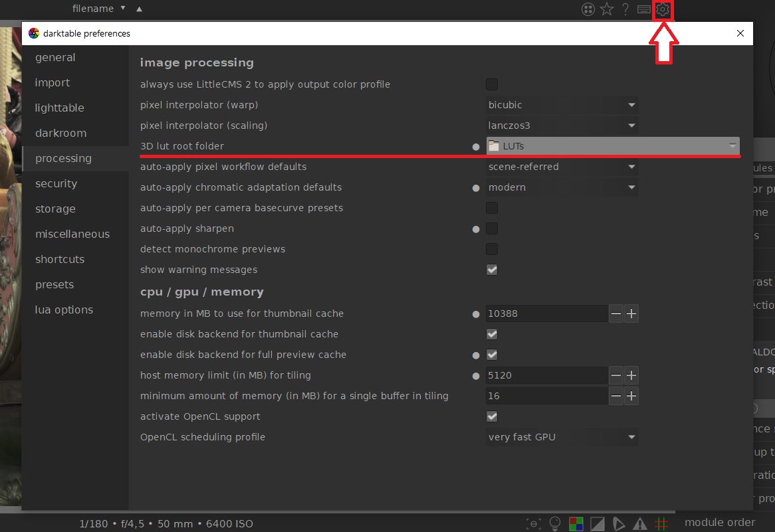Open presets preferences tab

click(76, 284)
